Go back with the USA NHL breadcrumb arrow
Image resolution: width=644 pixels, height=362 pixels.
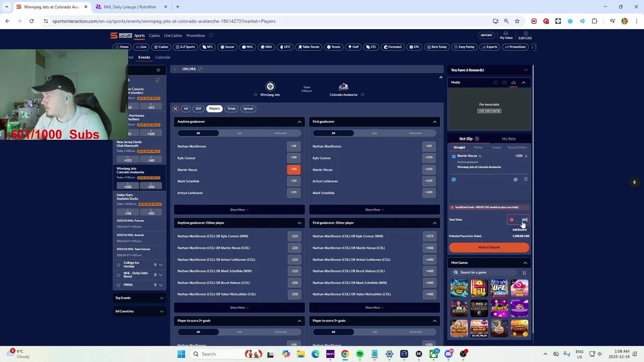coord(176,69)
